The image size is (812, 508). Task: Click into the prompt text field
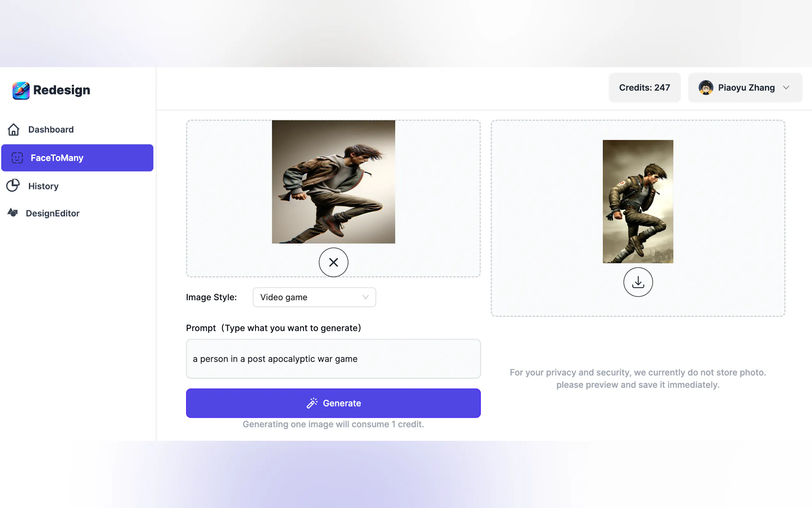point(333,359)
